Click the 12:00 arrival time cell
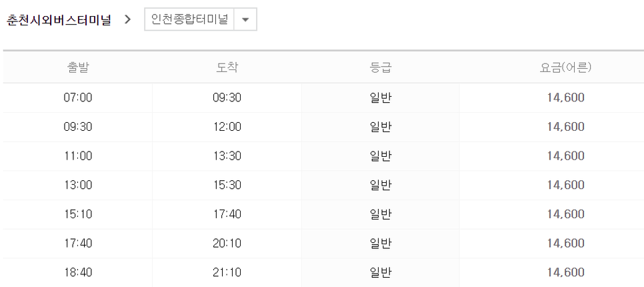 click(x=227, y=127)
